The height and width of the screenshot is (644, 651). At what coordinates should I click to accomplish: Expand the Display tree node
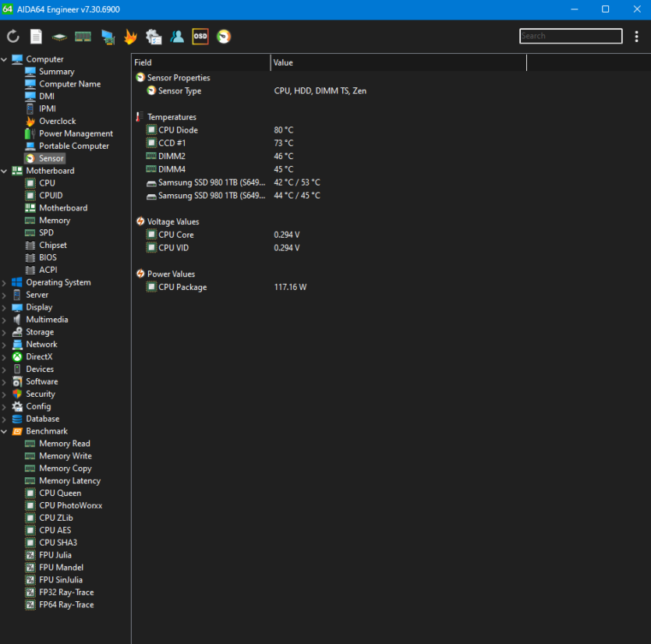pyautogui.click(x=4, y=308)
